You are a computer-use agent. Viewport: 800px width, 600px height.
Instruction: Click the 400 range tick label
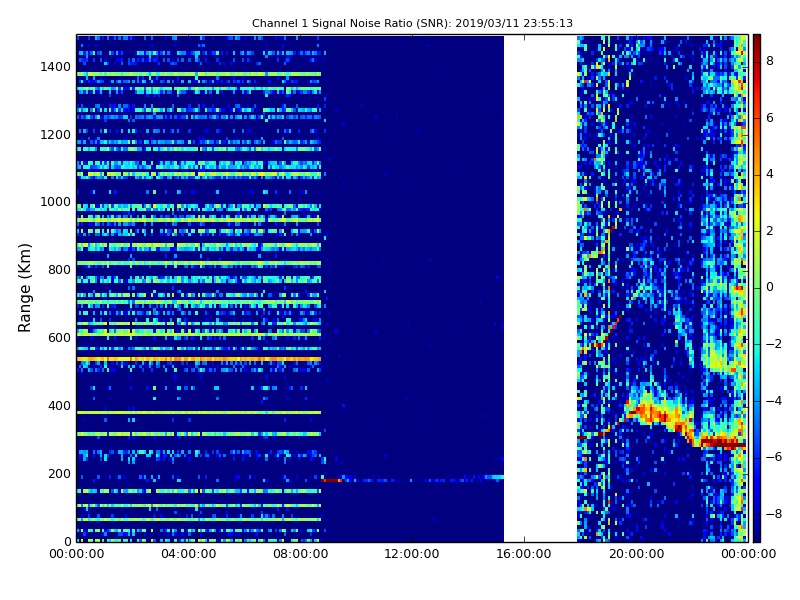coord(59,406)
